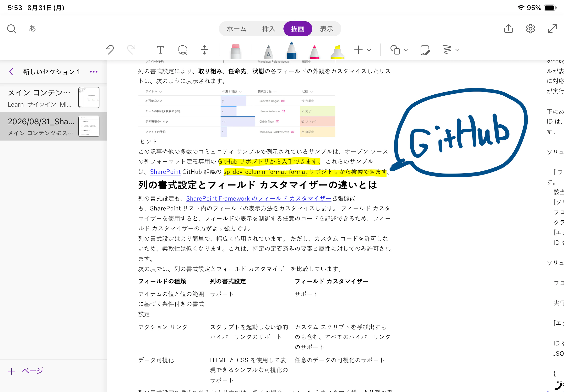Go back from 新しいセクション 1

pyautogui.click(x=11, y=72)
